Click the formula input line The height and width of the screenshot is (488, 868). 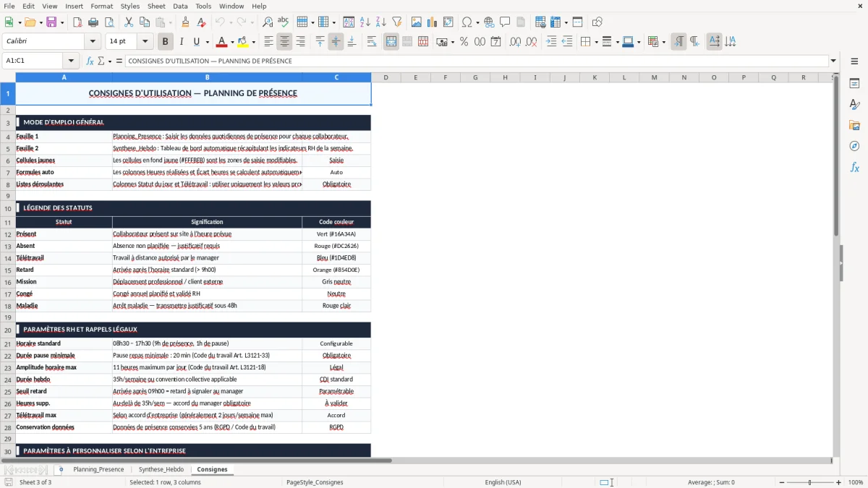click(x=476, y=61)
